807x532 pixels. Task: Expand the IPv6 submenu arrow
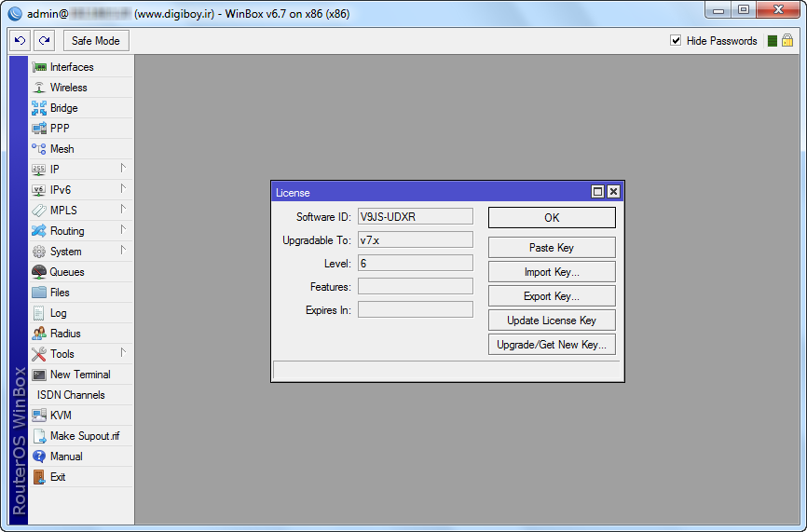coord(123,189)
